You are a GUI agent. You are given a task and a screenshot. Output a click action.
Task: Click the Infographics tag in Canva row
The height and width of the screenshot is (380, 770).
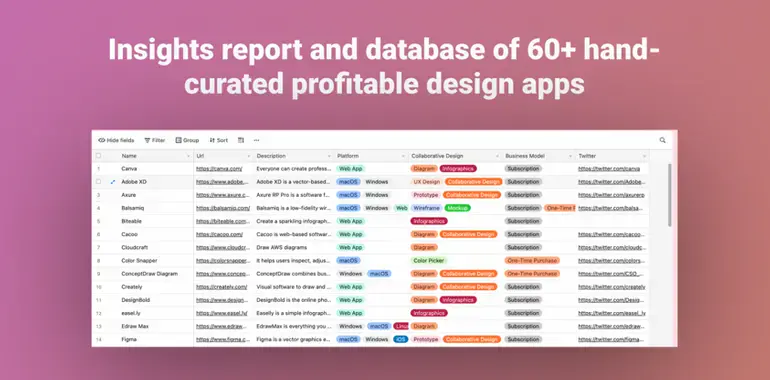click(x=458, y=169)
